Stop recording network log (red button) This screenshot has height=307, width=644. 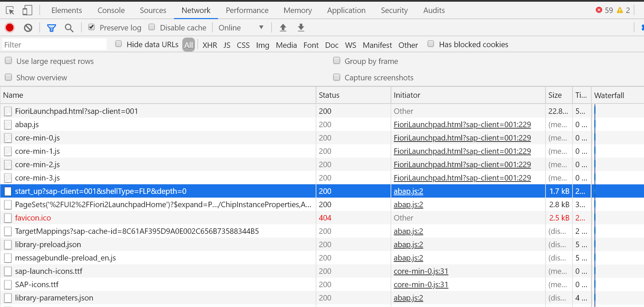pyautogui.click(x=10, y=28)
